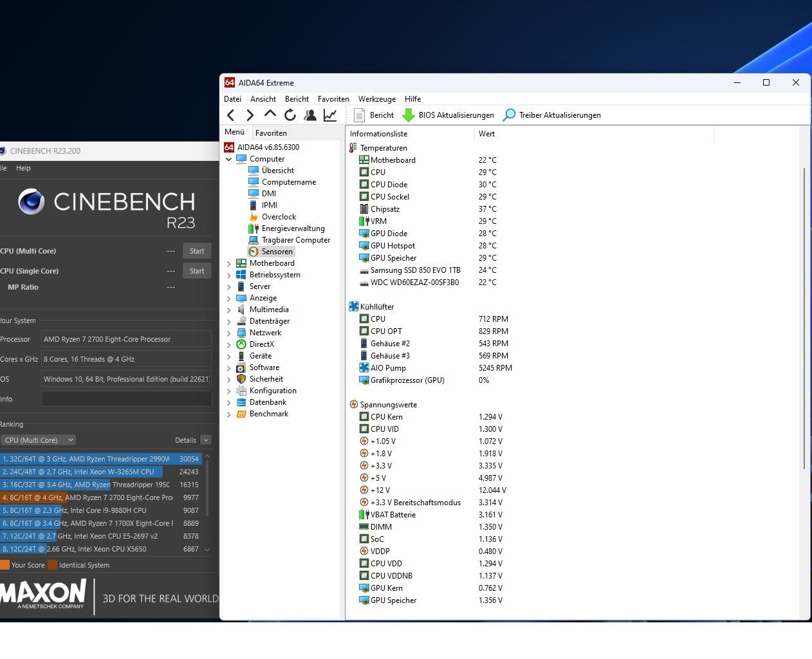The width and height of the screenshot is (812, 659).
Task: Click the Processor field in Cinebench
Action: pyautogui.click(x=127, y=339)
